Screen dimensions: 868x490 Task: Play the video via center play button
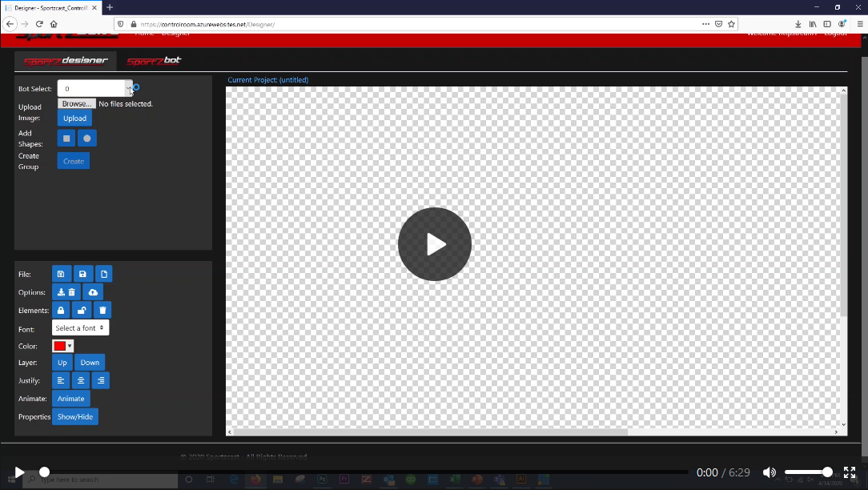click(x=435, y=244)
